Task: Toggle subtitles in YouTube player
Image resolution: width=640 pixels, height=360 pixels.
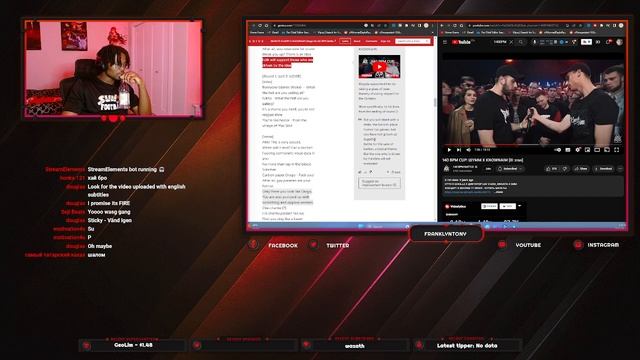Action: [x=568, y=150]
